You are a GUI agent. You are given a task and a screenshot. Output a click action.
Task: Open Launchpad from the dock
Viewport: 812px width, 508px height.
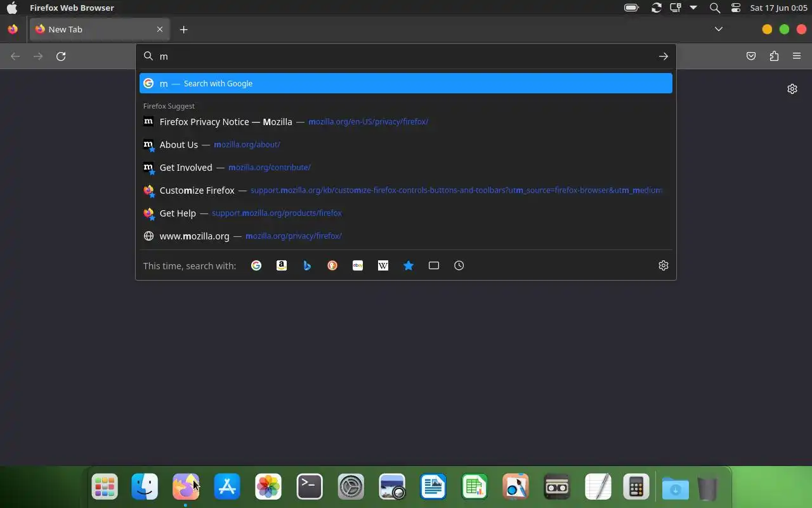pyautogui.click(x=105, y=487)
